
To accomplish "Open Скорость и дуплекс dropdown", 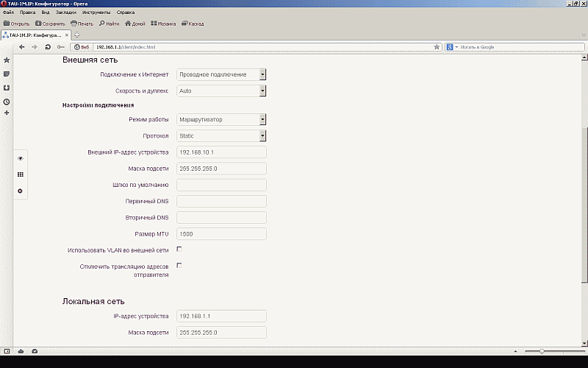I will [x=221, y=91].
